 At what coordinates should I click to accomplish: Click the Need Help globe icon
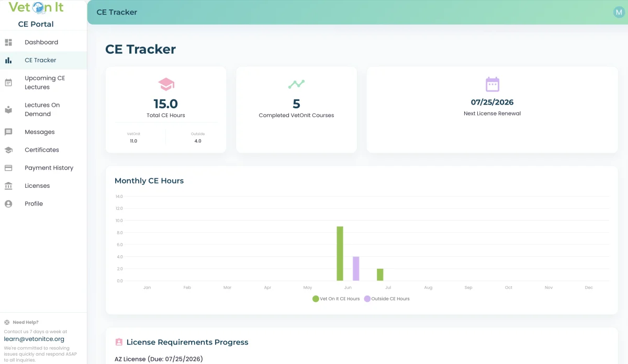[x=7, y=322]
